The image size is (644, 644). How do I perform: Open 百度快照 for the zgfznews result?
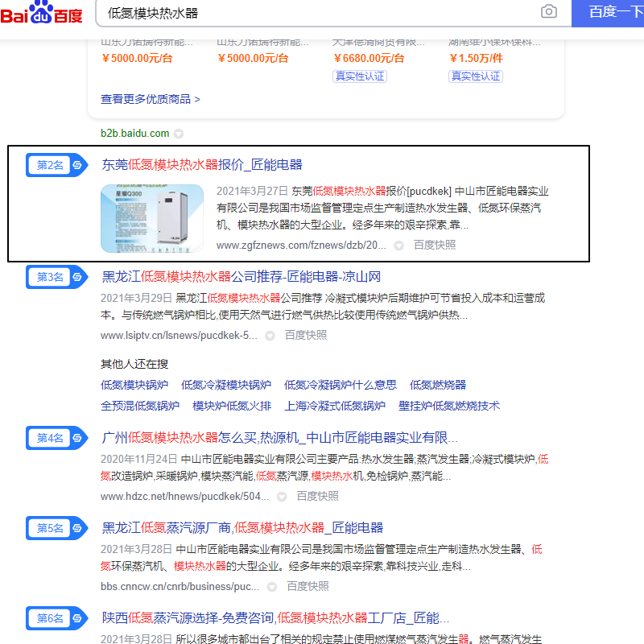tap(435, 246)
